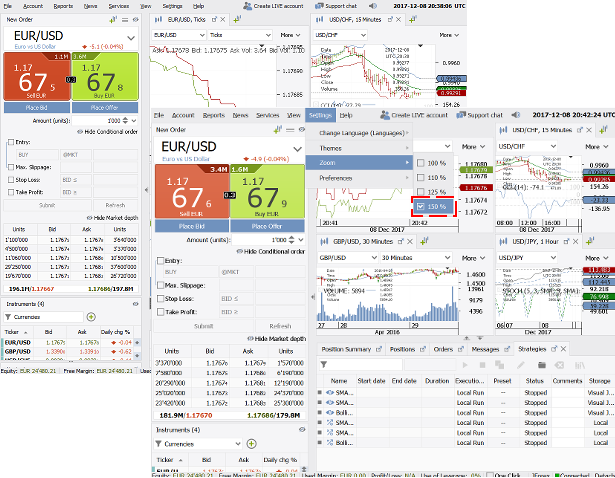Click add-chart icon after front USD/CHF tab
The image size is (615, 478).
click(x=604, y=129)
